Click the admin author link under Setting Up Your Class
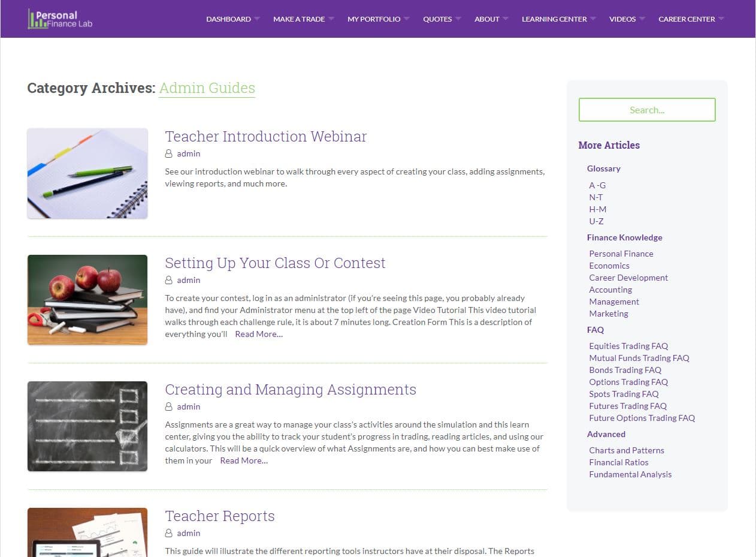Image resolution: width=756 pixels, height=557 pixels. (x=189, y=281)
